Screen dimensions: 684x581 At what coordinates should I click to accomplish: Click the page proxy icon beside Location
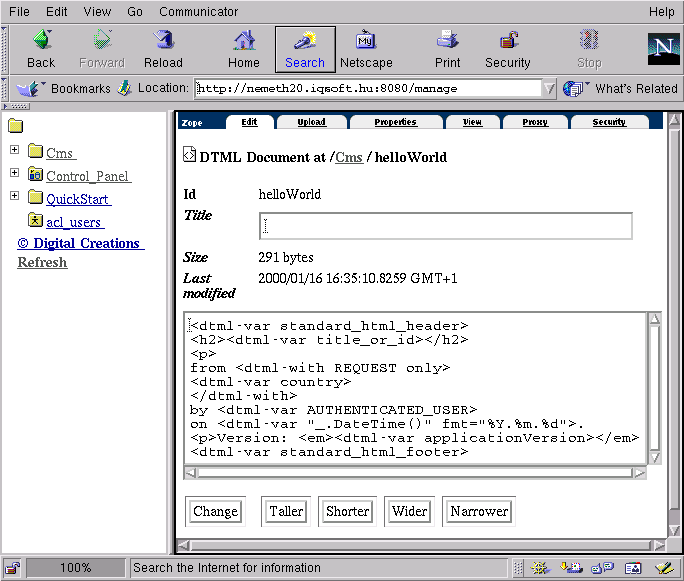click(x=125, y=88)
